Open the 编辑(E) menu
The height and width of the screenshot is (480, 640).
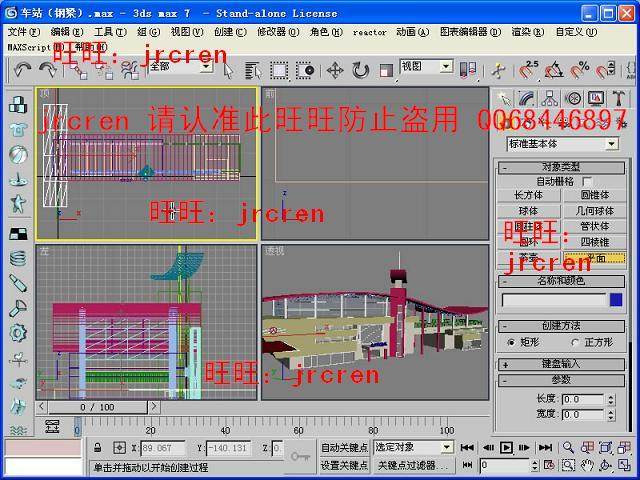click(67, 32)
